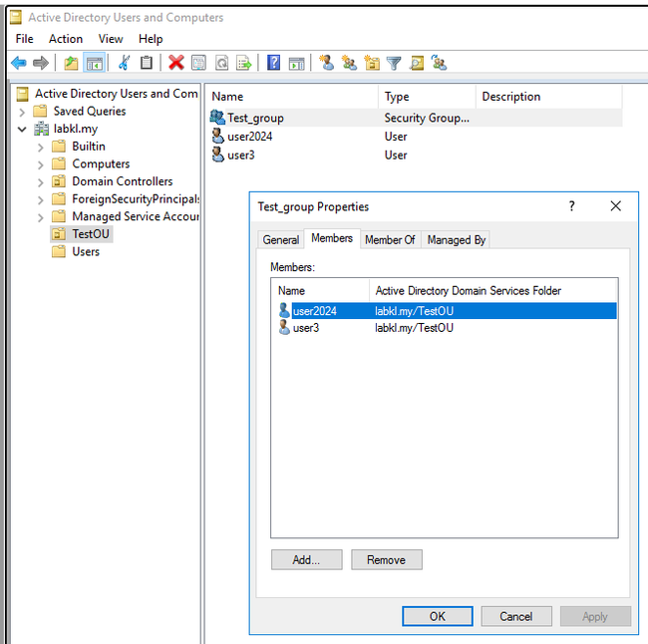Expand the Computers container
648x644 pixels.
[x=41, y=164]
